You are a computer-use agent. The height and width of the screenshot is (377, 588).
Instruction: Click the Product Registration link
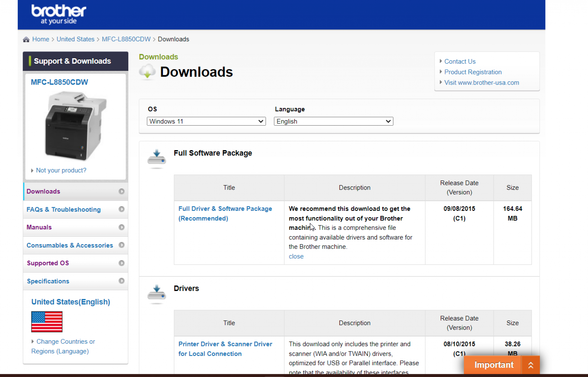(x=473, y=72)
